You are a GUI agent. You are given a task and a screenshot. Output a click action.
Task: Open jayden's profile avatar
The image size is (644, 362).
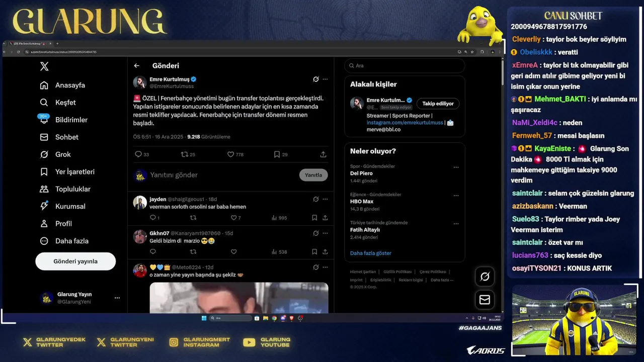(140, 203)
